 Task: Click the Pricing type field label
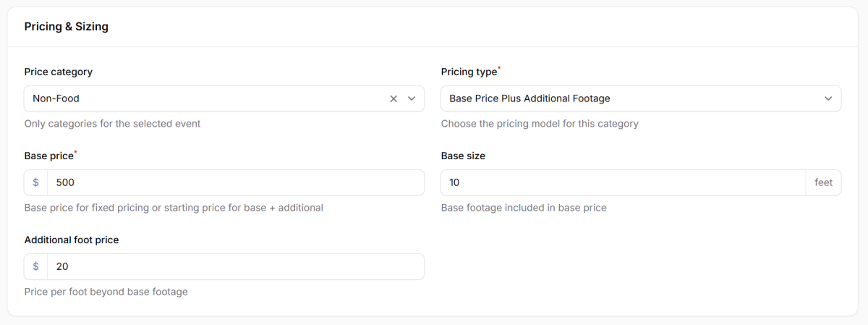(x=469, y=72)
